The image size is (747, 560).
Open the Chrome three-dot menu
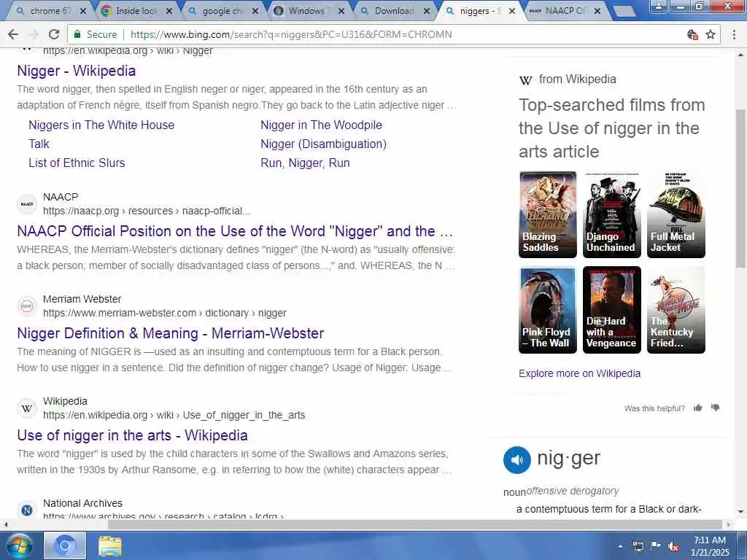tap(734, 34)
